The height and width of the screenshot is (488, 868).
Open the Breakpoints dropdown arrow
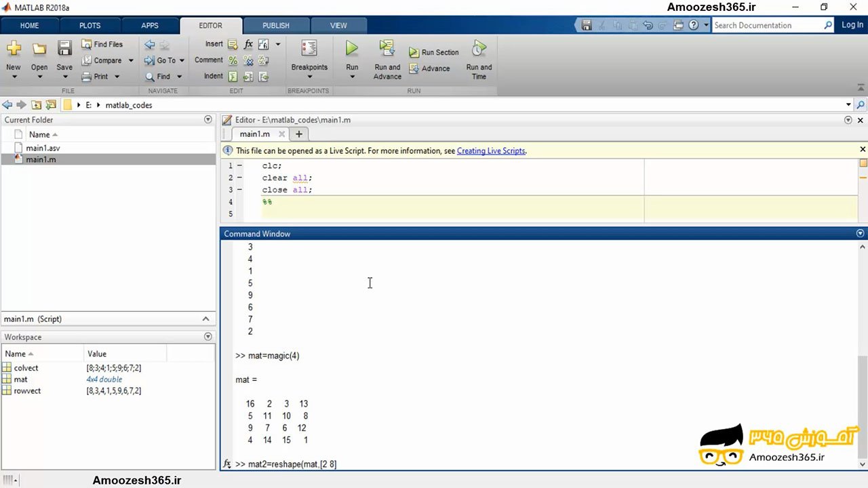click(x=309, y=77)
